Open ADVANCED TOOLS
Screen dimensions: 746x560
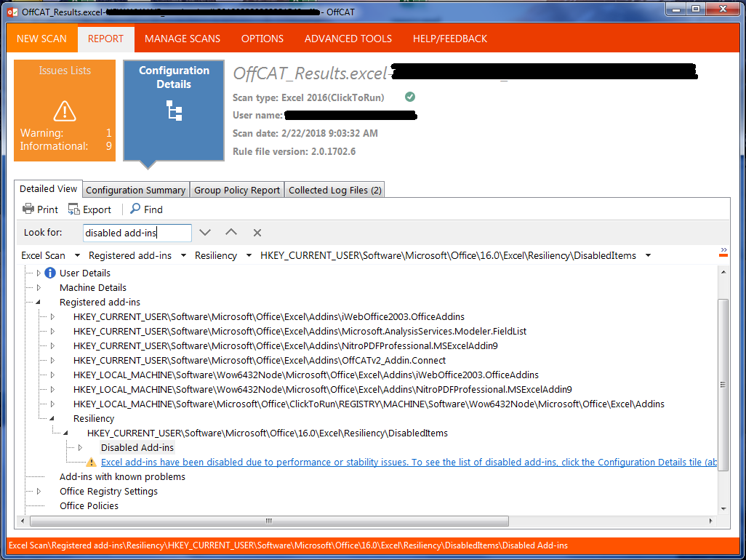[x=348, y=39]
